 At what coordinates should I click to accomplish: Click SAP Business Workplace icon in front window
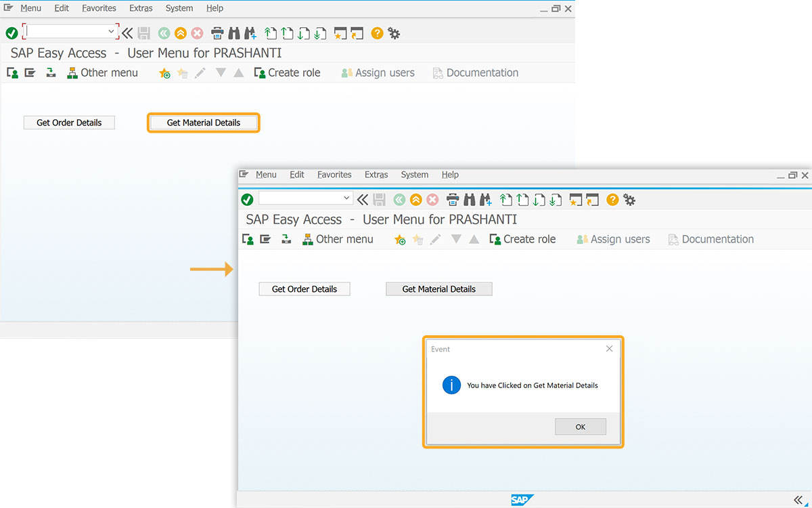[x=286, y=239]
